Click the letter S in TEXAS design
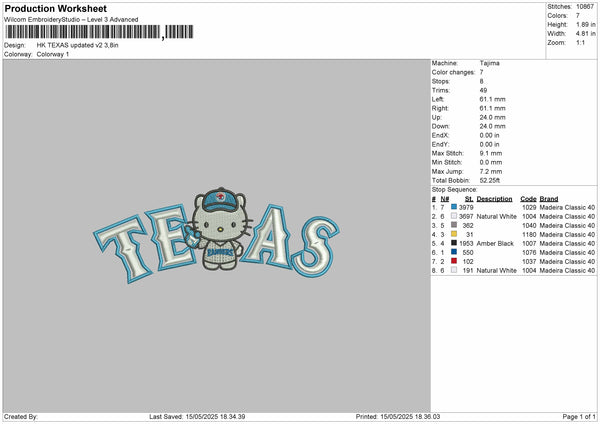This screenshot has height=424, width=600. (x=315, y=246)
